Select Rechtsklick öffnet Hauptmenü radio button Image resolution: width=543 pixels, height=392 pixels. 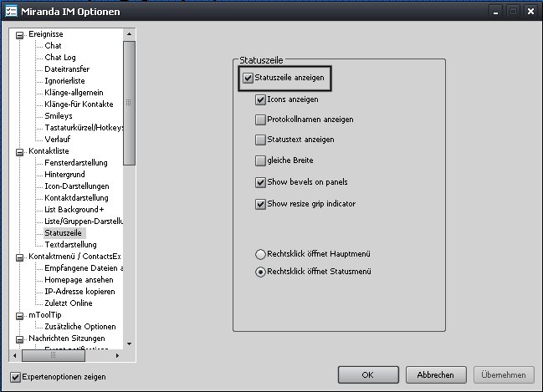260,254
